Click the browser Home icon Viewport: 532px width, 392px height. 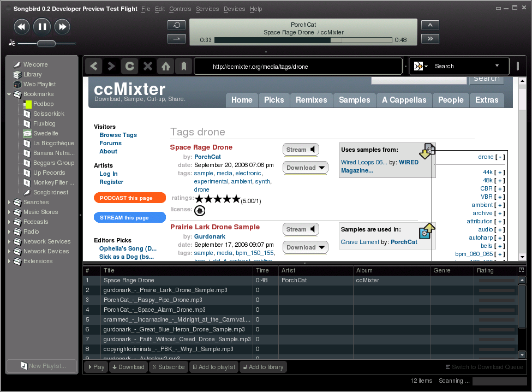point(166,66)
